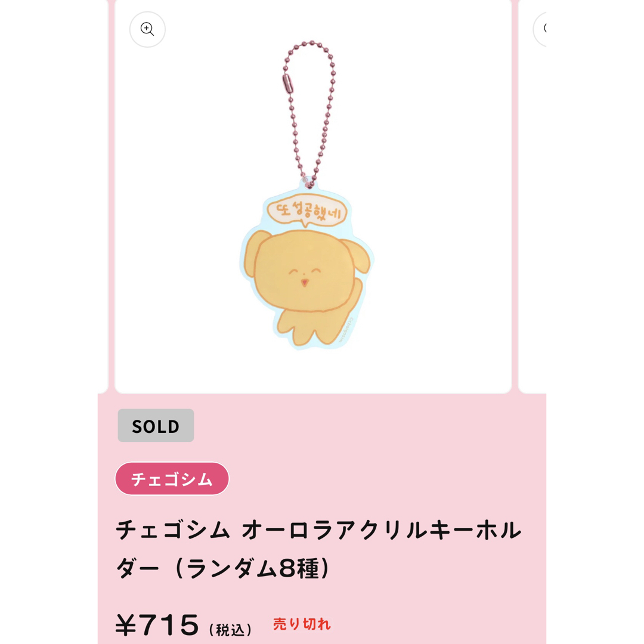Click the magnifier zoom icon on product image
The height and width of the screenshot is (644, 644).
147,29
